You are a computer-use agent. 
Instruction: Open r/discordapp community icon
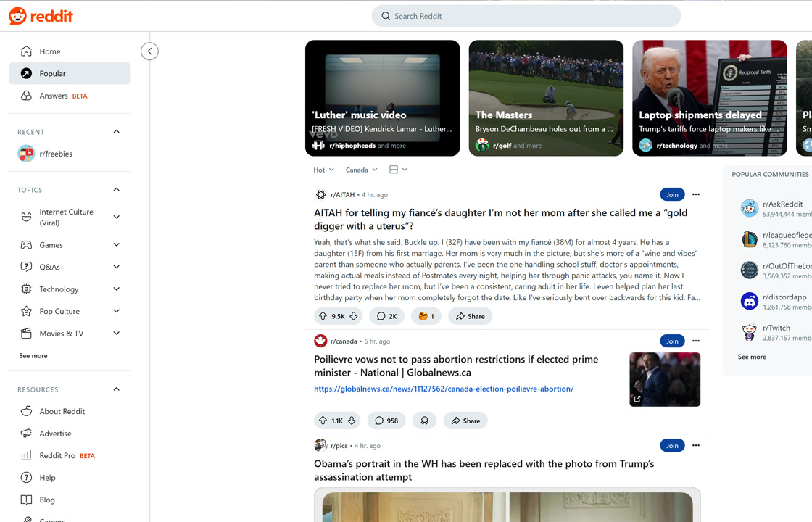pos(750,301)
